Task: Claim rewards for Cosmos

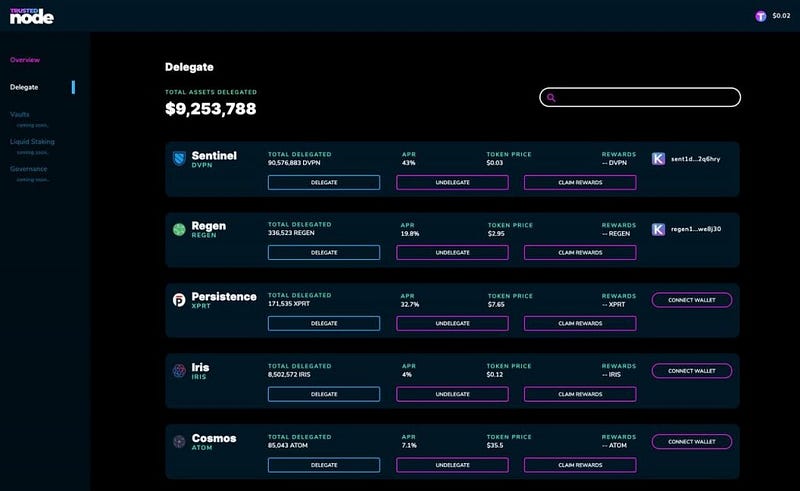Action: coord(580,465)
